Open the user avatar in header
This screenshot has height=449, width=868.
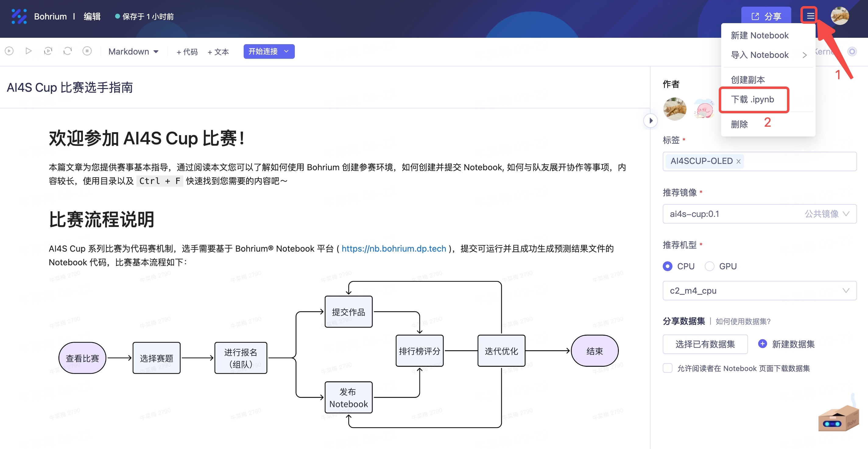pyautogui.click(x=840, y=16)
